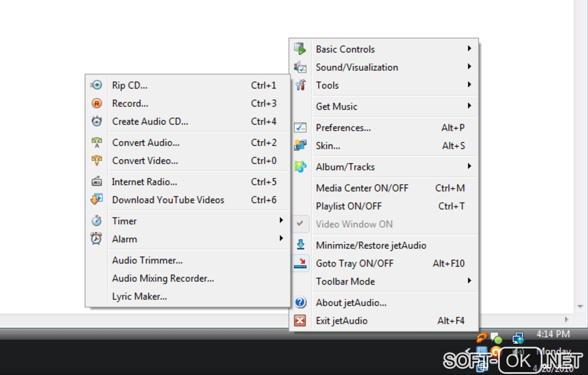
Task: Click the orange jetAudio system tray icon
Action: coord(482,338)
